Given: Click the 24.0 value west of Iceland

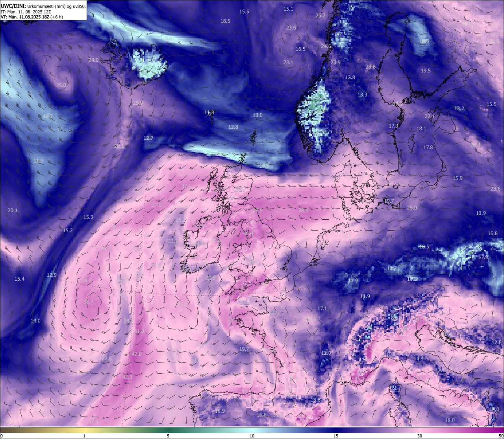Looking at the screenshot, I should (x=93, y=60).
